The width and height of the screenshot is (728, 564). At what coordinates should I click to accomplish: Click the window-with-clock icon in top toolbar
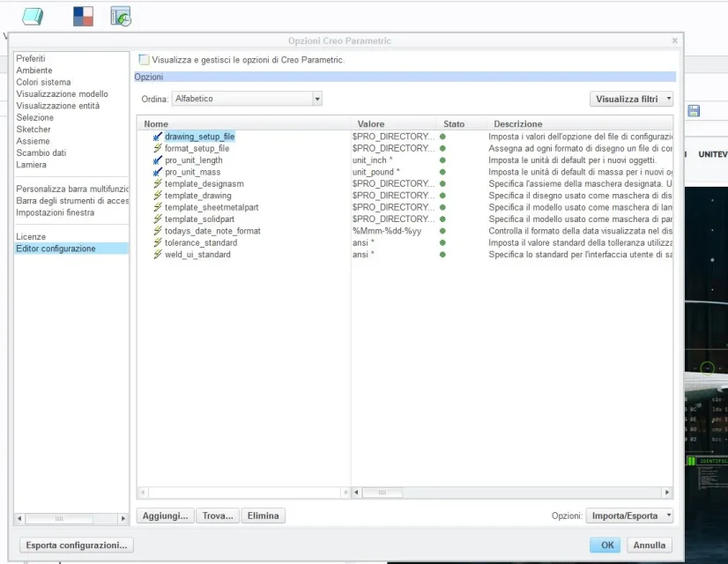pos(121,16)
